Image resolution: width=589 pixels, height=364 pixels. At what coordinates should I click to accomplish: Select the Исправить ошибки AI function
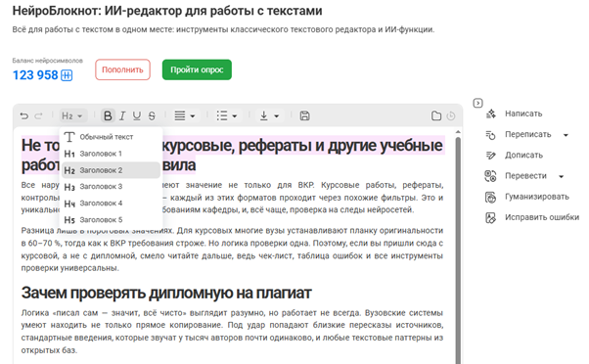(x=542, y=217)
